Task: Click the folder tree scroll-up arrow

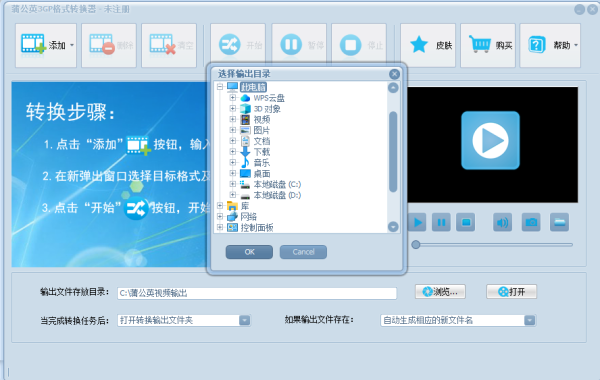Action: pyautogui.click(x=393, y=88)
